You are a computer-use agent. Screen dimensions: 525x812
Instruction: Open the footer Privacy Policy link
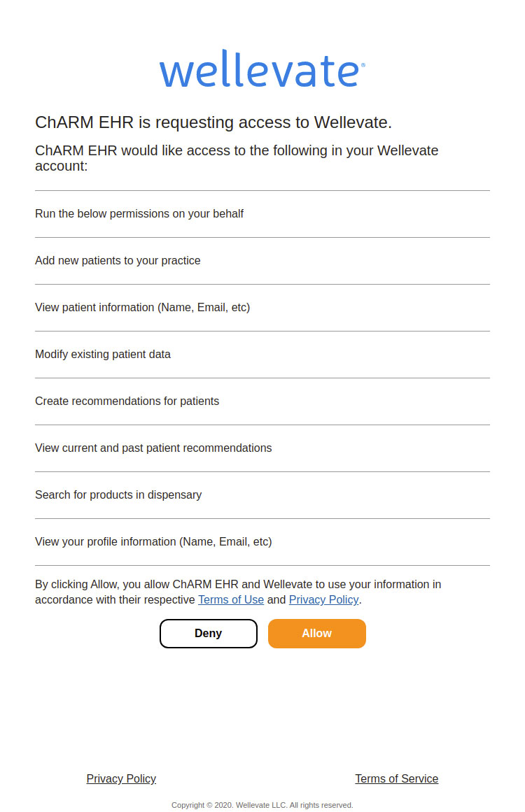pyautogui.click(x=121, y=778)
